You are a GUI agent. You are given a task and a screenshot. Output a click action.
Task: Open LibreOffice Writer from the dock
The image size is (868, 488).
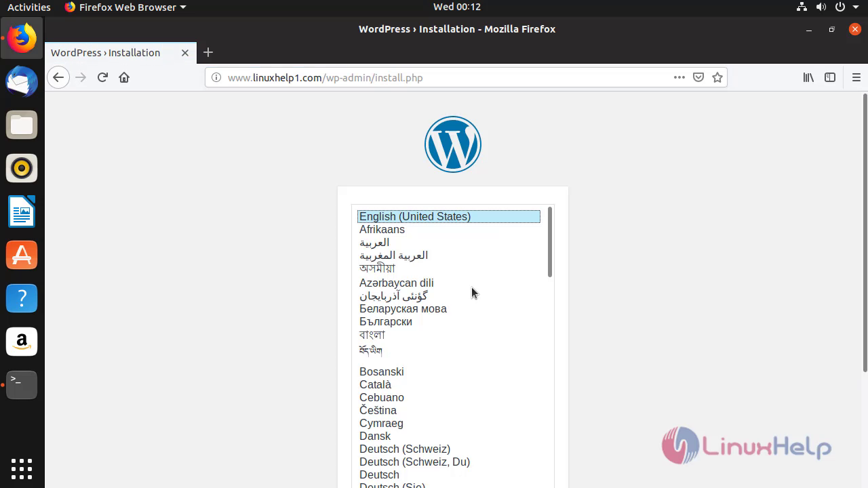[x=22, y=211]
